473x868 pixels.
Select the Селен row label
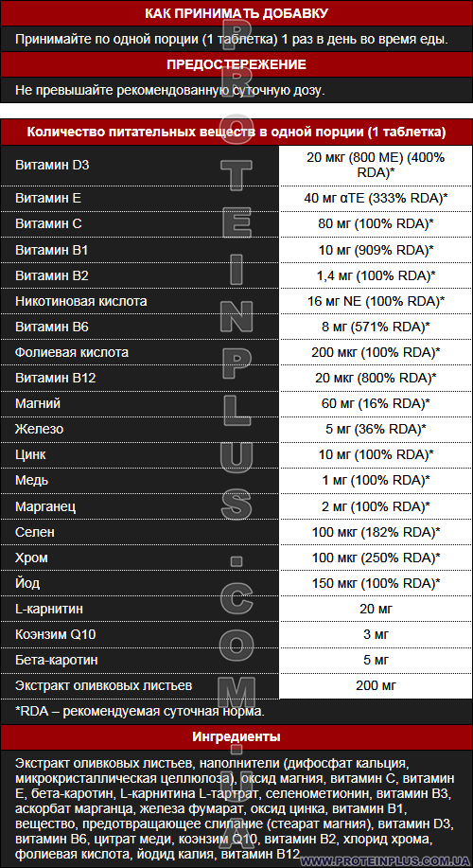coord(34,532)
